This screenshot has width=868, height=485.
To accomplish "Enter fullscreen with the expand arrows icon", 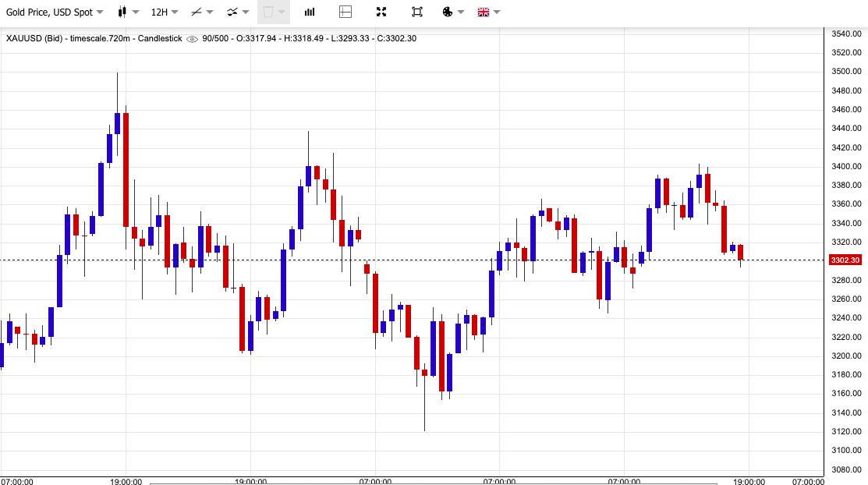I will pyautogui.click(x=381, y=12).
